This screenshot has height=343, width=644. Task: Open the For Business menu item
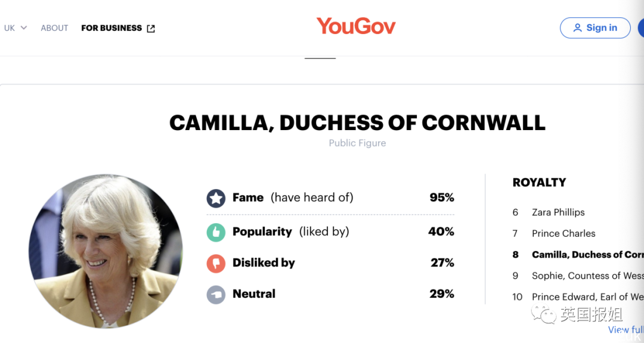pos(112,28)
